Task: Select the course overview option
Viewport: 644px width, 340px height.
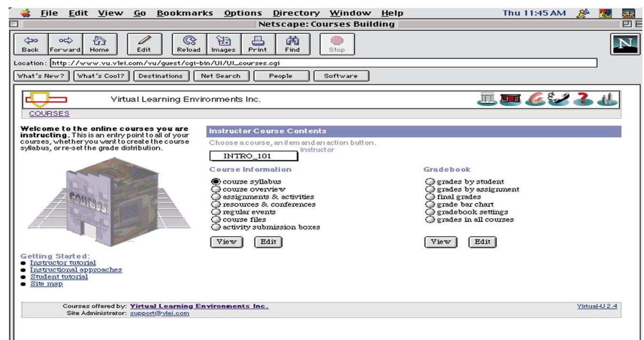Action: point(215,189)
